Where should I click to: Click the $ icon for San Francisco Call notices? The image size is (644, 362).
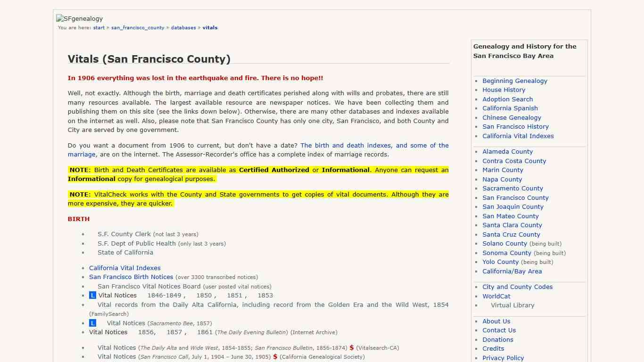(274, 357)
